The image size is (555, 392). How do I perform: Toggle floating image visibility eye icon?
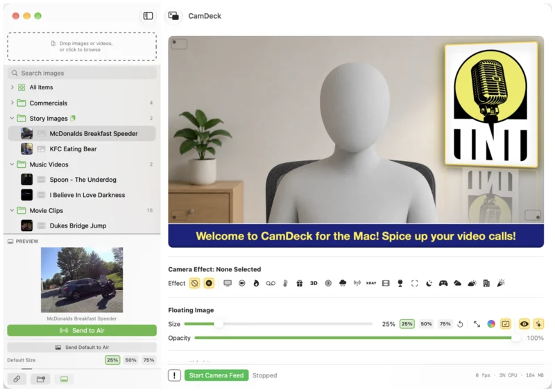click(x=524, y=323)
